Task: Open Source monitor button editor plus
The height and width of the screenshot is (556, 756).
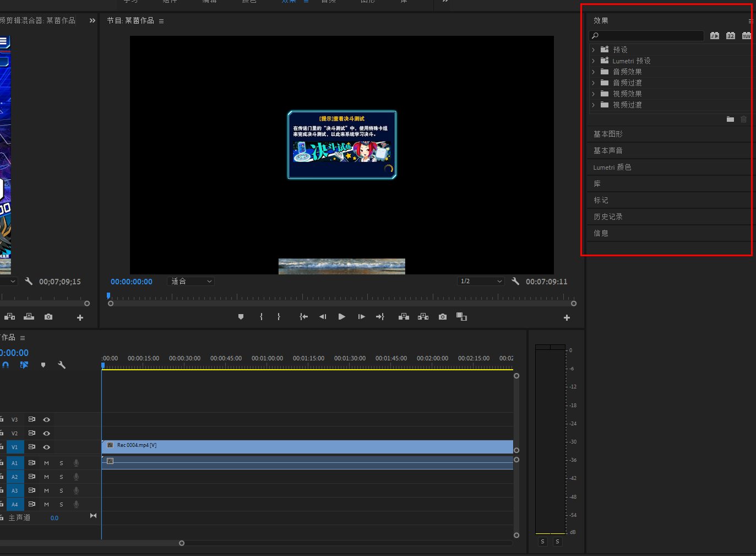Action: (x=80, y=317)
